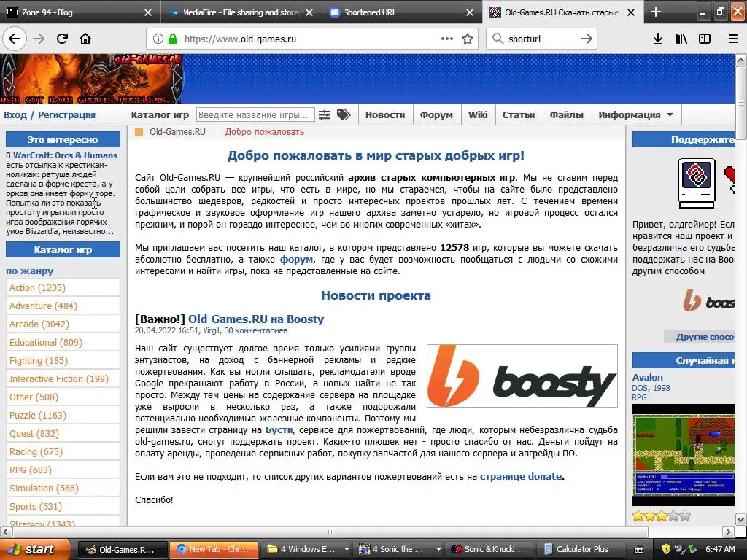
Task: Click the browser forward arrow
Action: coord(39,39)
